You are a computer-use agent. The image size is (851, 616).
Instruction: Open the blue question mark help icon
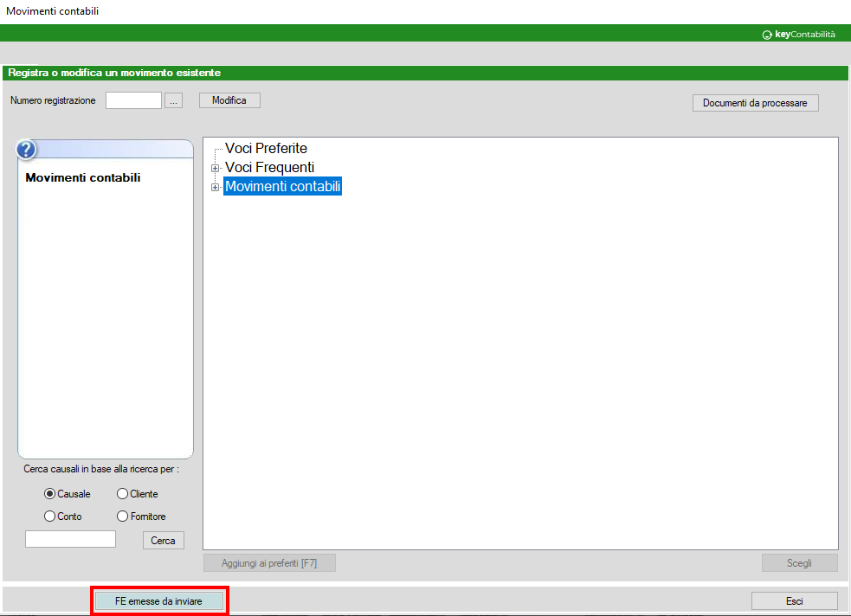coord(26,149)
